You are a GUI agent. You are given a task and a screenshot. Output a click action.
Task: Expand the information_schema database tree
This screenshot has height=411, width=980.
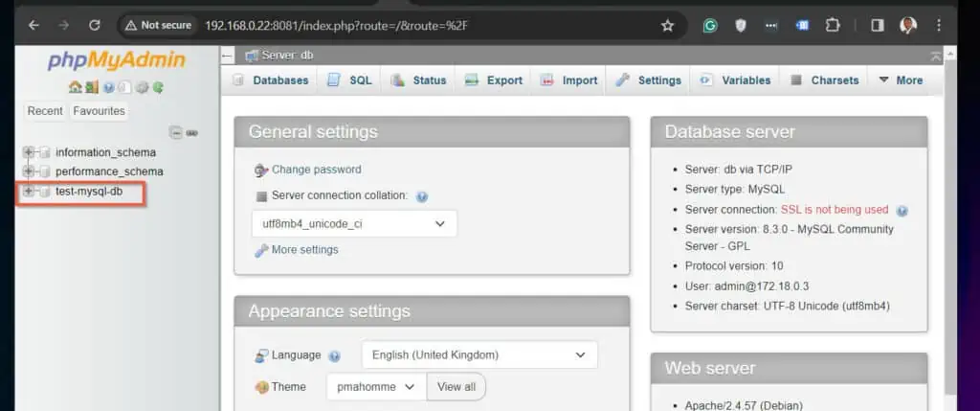coord(28,152)
